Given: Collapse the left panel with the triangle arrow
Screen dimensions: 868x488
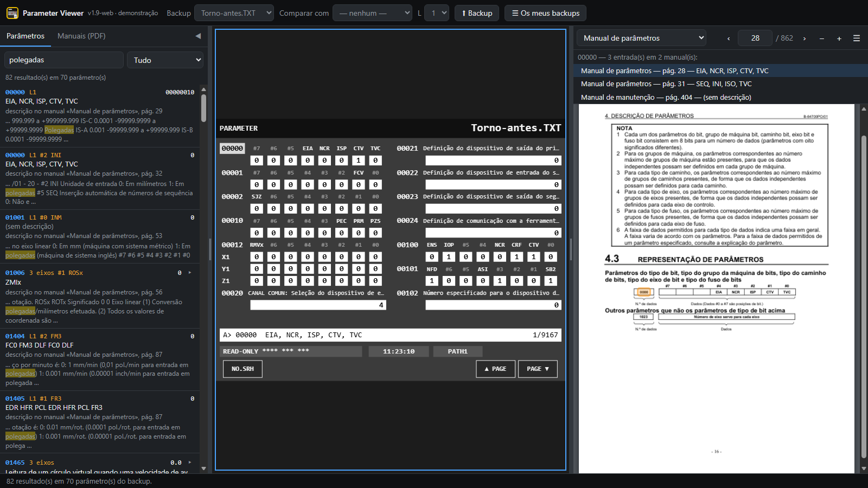Looking at the screenshot, I should tap(198, 36).
